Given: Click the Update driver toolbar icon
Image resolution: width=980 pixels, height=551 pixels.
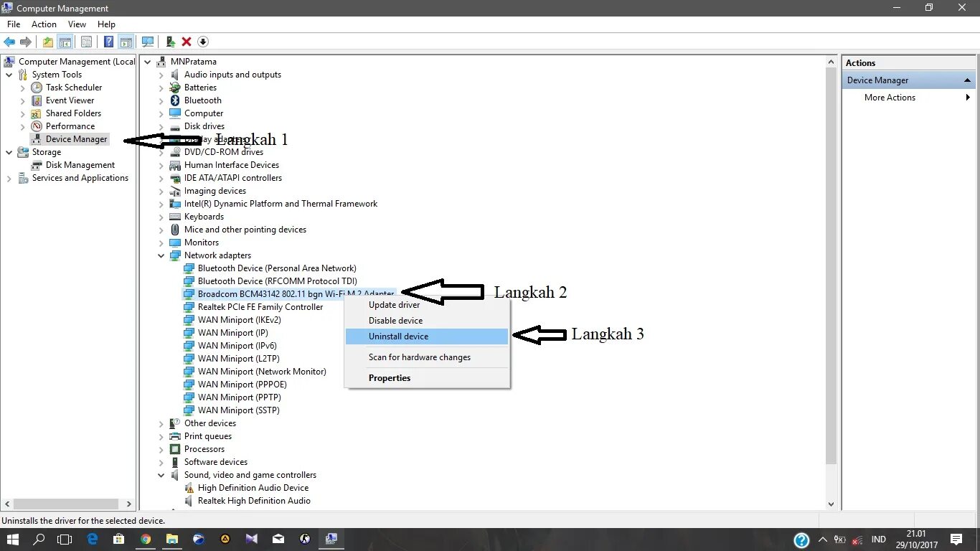Looking at the screenshot, I should coord(171,42).
